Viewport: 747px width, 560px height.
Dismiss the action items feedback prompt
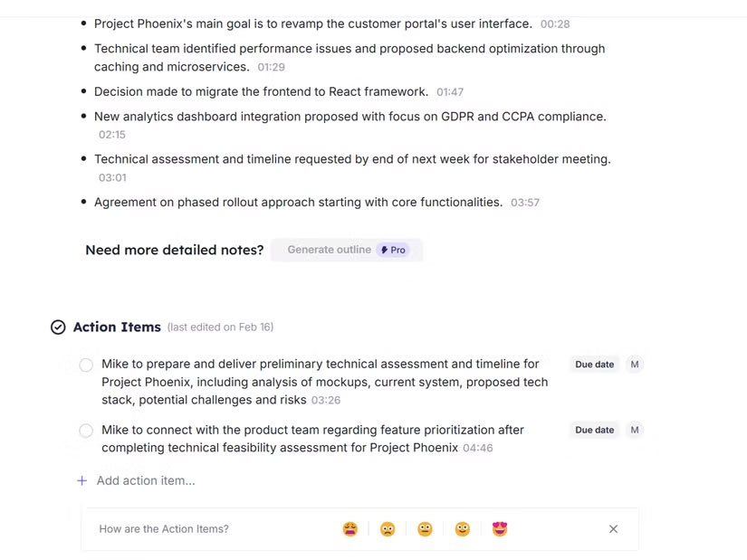click(x=613, y=529)
